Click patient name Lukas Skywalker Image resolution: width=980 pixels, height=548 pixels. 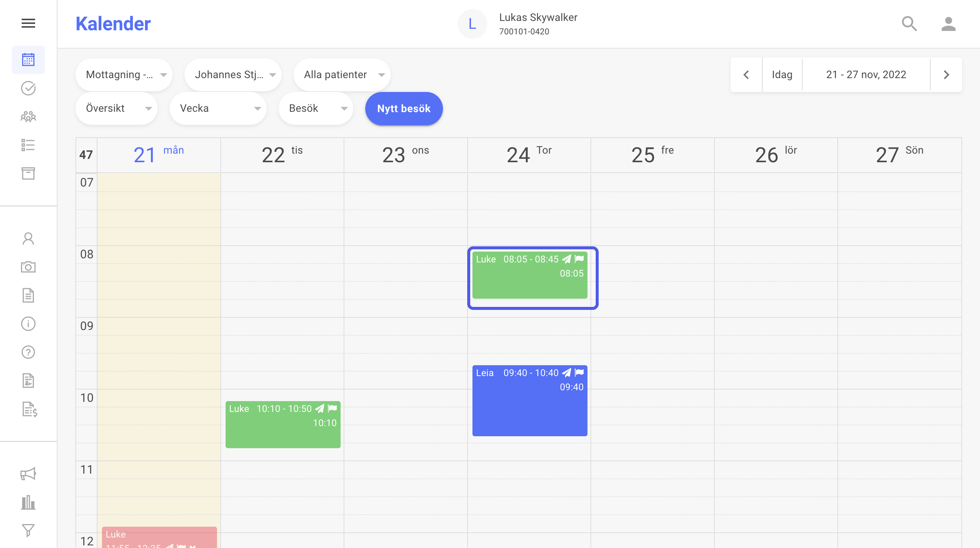point(538,18)
